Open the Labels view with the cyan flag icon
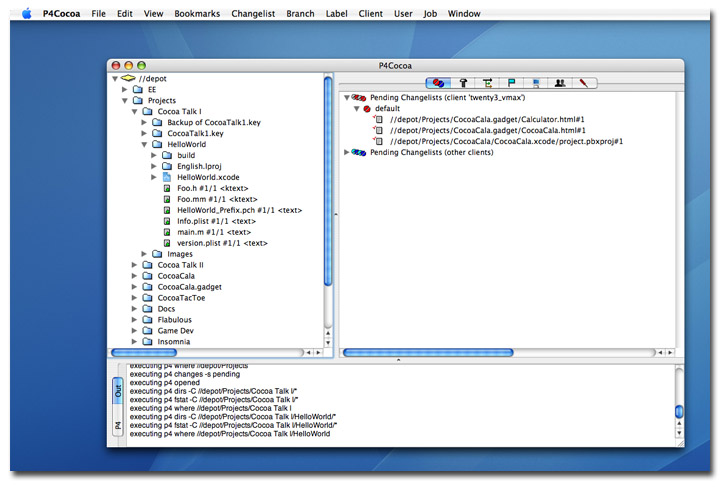725x487 pixels. pyautogui.click(x=511, y=83)
